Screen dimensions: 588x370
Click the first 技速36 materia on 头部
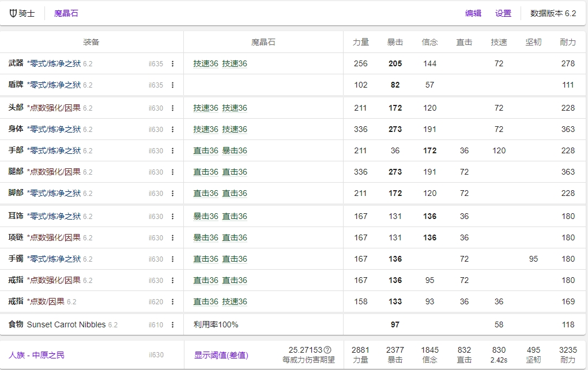206,108
